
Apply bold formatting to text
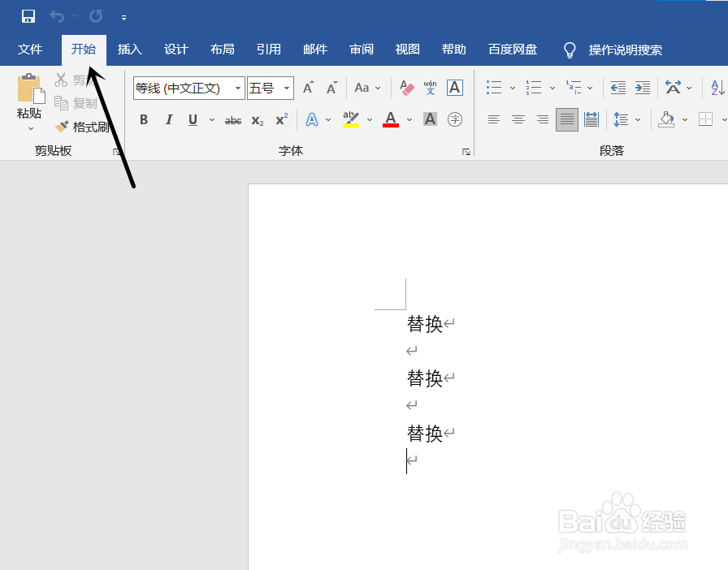[x=143, y=119]
